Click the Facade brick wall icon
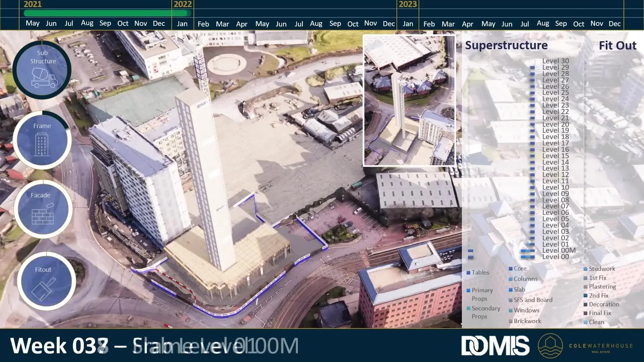The width and height of the screenshot is (644, 362). tap(43, 215)
